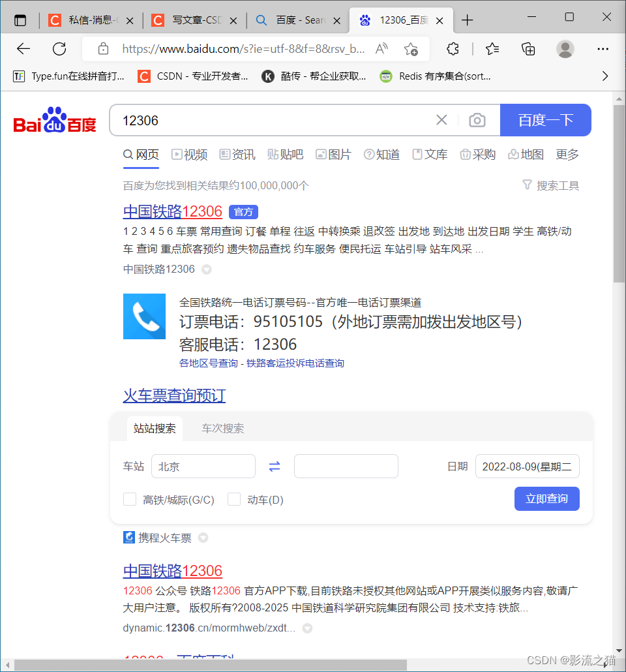Open the 火车票查询预订 link

pos(174,395)
